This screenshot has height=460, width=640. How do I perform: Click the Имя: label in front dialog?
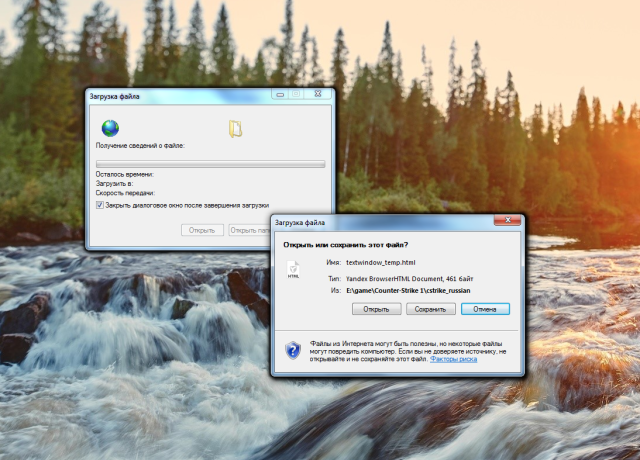pos(333,262)
